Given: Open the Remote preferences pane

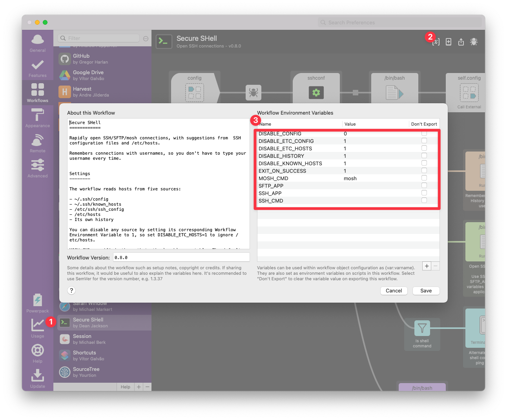Looking at the screenshot, I should pos(38,143).
